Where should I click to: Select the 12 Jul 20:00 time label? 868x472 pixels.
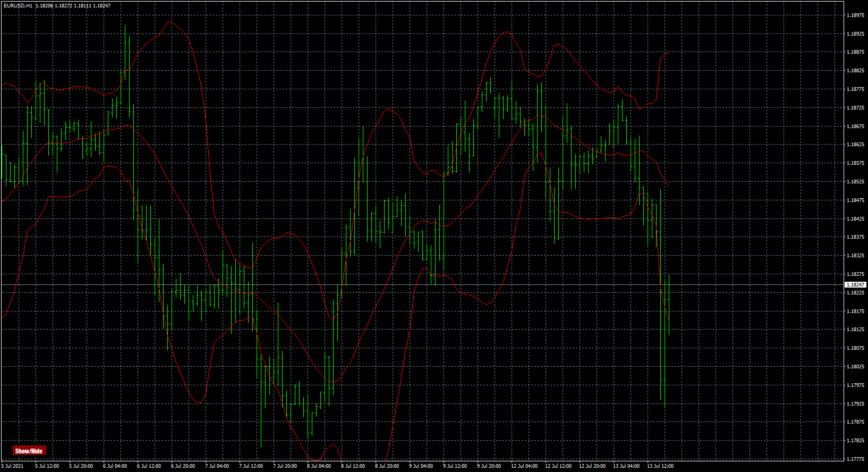click(x=592, y=466)
